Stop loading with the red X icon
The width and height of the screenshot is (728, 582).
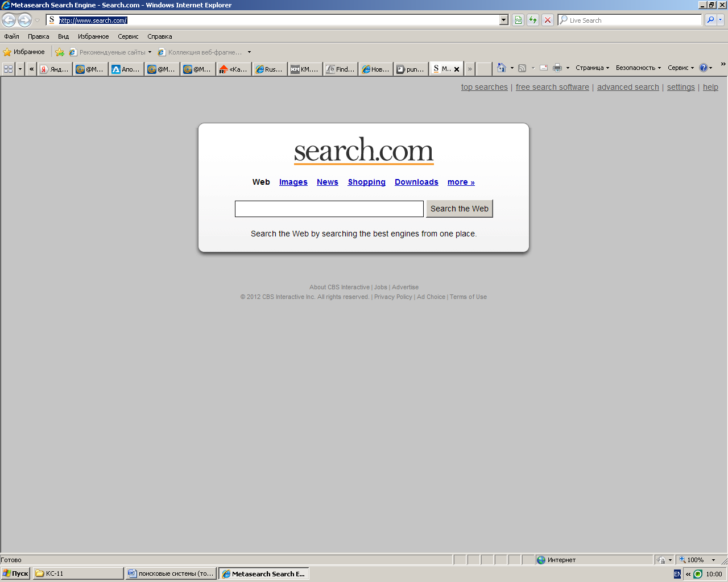coord(548,20)
